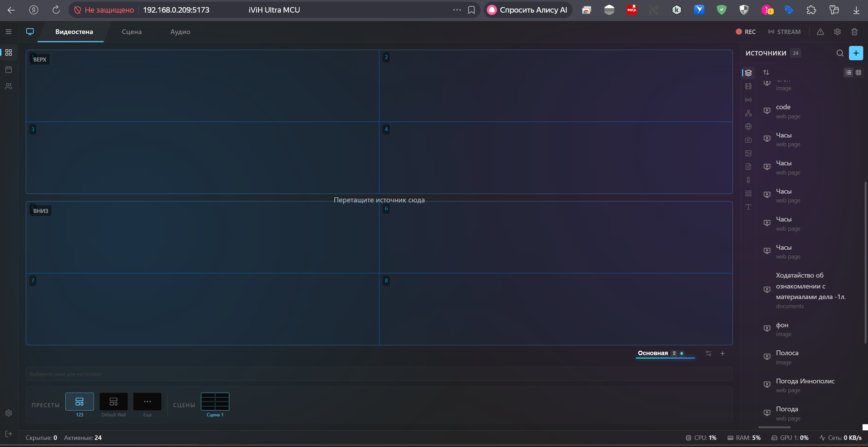Select video wall cell 7
The image size is (868, 447).
point(203,309)
